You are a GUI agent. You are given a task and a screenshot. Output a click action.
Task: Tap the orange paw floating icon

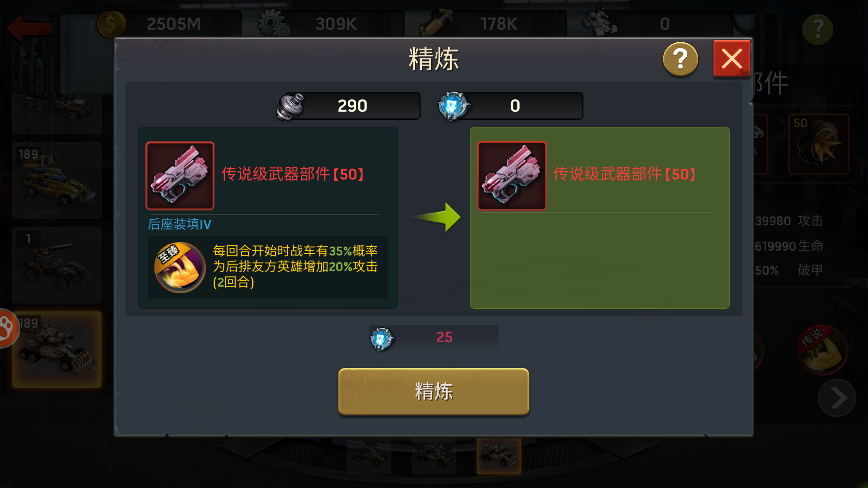(8, 328)
